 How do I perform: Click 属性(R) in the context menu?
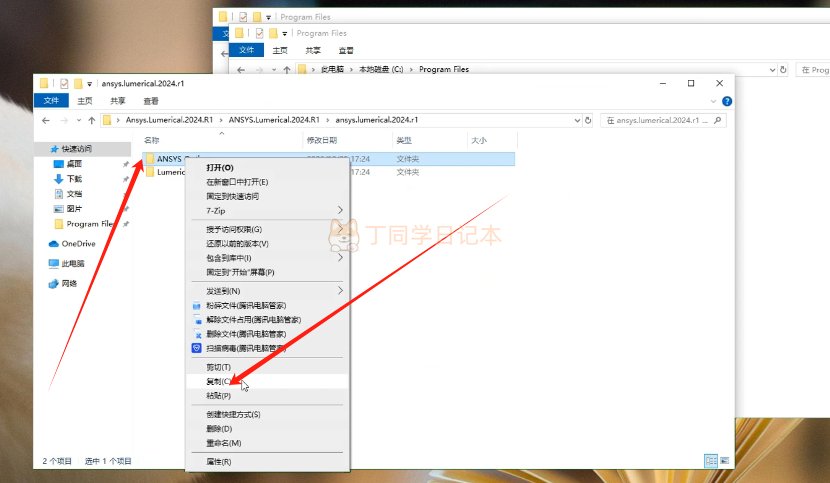[218, 461]
